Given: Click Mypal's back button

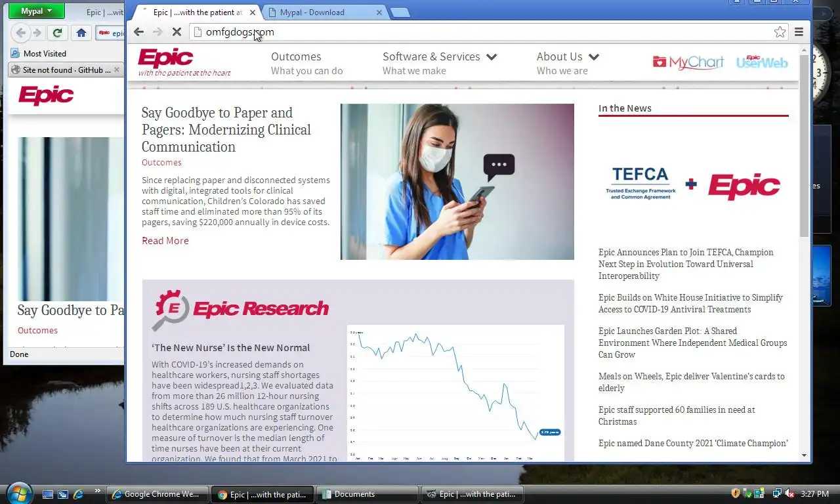Looking at the screenshot, I should pyautogui.click(x=20, y=33).
